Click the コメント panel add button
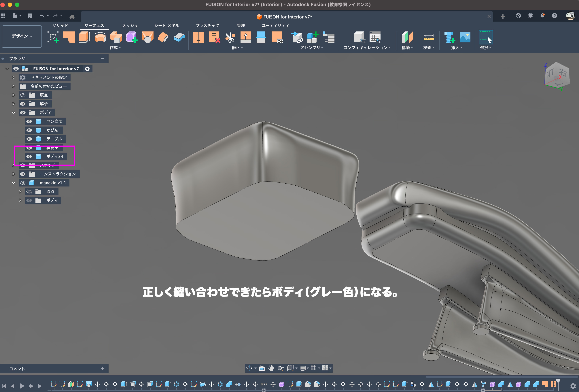The width and height of the screenshot is (579, 392). pyautogui.click(x=102, y=369)
